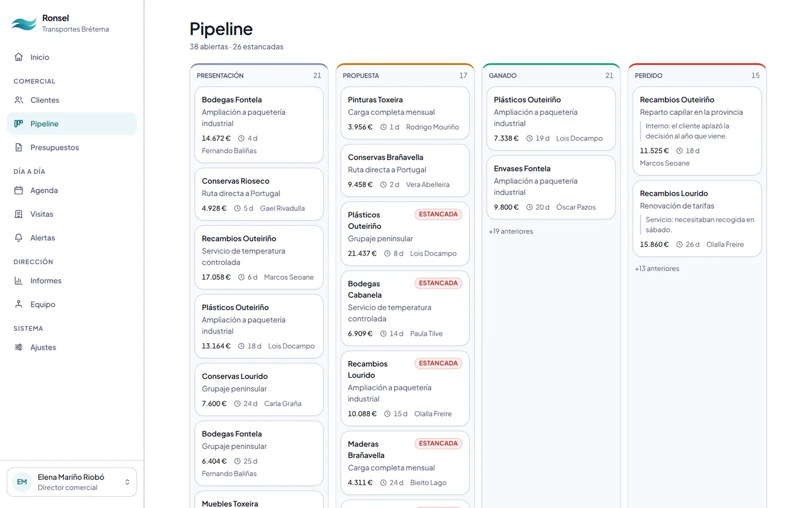Click the clock icon on Bodegas Cabanela card
Viewport: 812px width, 508px height.
[383, 333]
